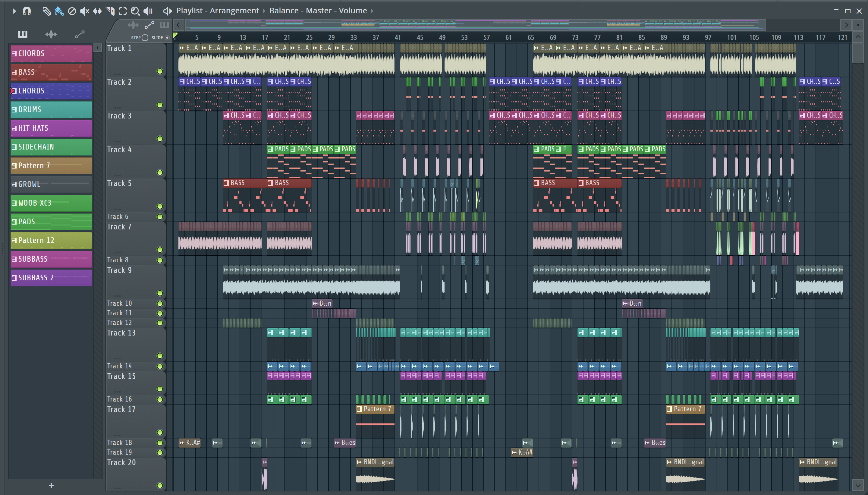This screenshot has width=868, height=495.
Task: Mute Track 5 via green LED
Action: click(160, 207)
